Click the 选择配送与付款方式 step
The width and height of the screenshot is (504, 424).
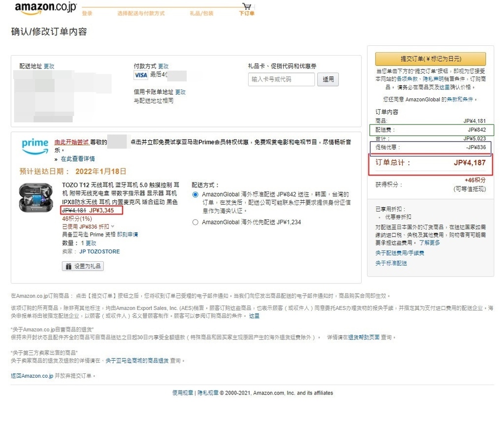click(x=141, y=13)
